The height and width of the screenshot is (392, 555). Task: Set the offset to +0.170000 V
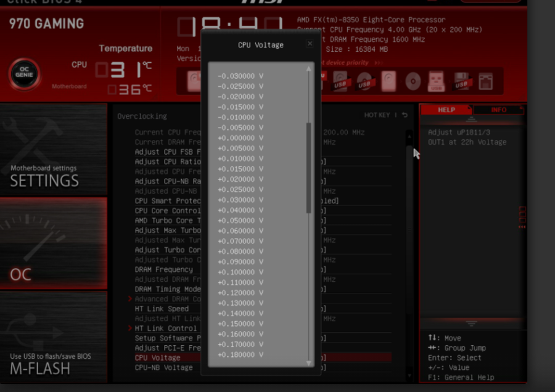pyautogui.click(x=240, y=345)
